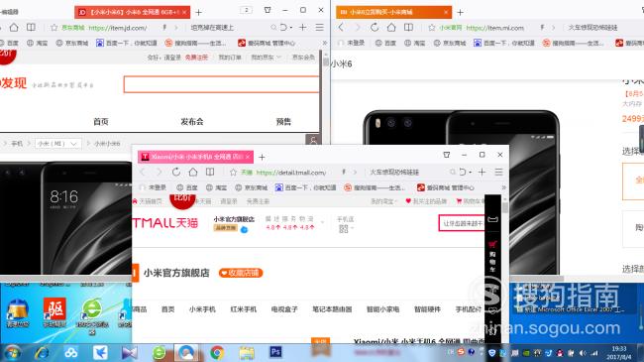Click 免费注册 link on JD page
This screenshot has width=644, height=362.
click(196, 58)
